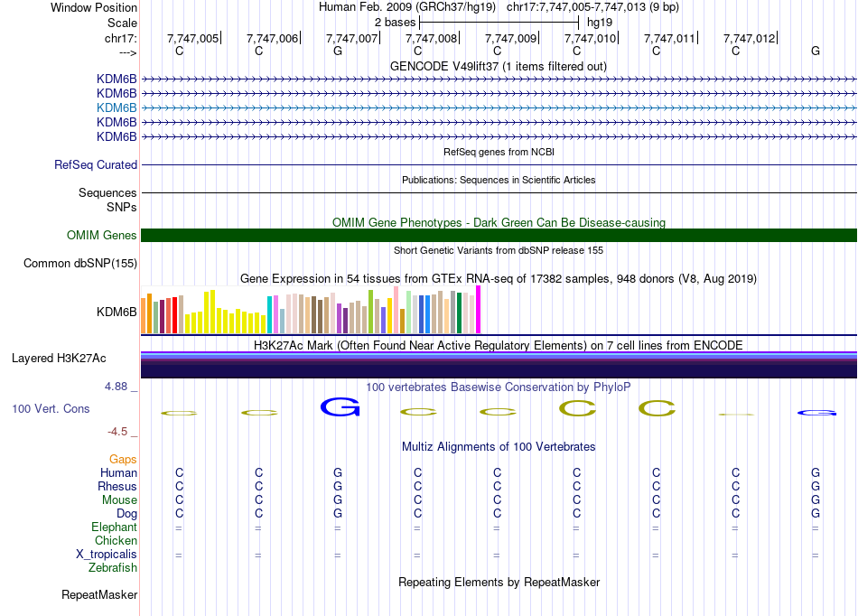Image resolution: width=858 pixels, height=616 pixels.
Task: Click the RefSeq Curated track label
Action: 95,164
